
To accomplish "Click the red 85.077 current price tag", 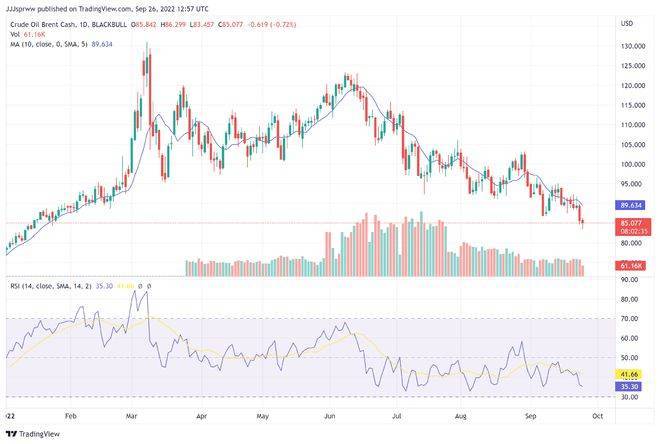I will (x=631, y=224).
